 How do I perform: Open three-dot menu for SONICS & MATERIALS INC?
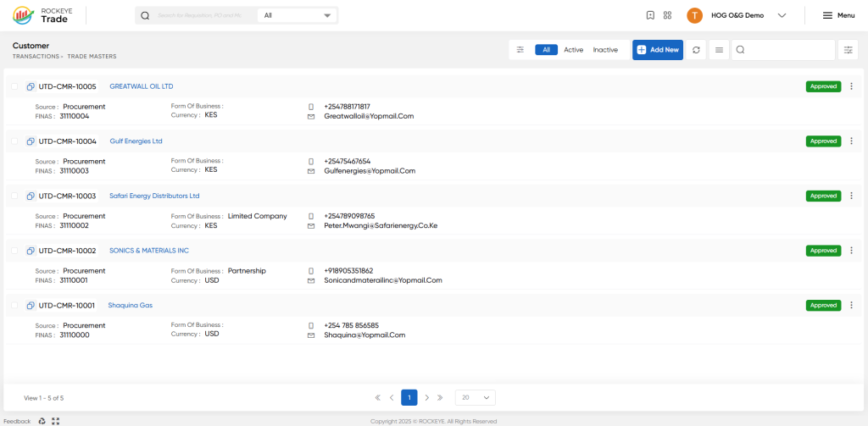click(851, 251)
